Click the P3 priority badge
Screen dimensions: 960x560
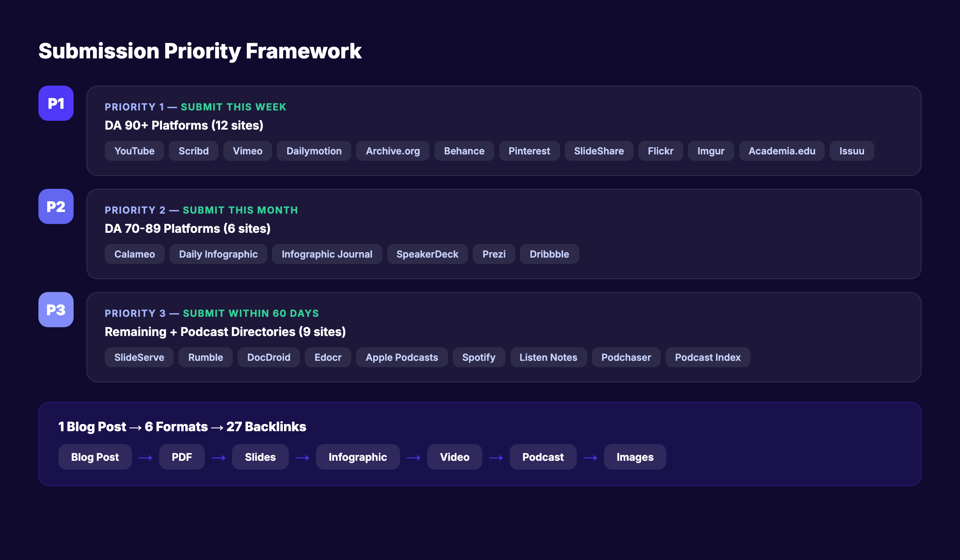tap(56, 310)
